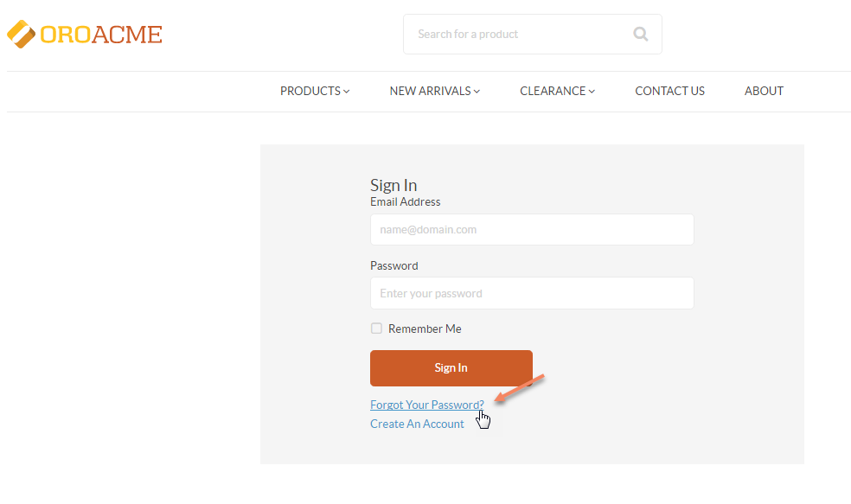Focus the Email Address input field
The image size is (851, 504).
coord(532,229)
